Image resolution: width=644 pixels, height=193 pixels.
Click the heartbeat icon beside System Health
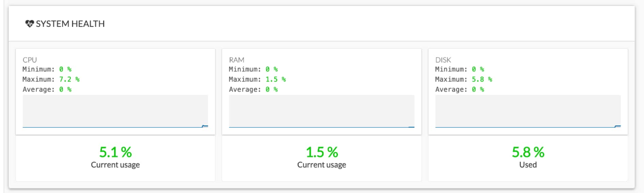tap(30, 24)
